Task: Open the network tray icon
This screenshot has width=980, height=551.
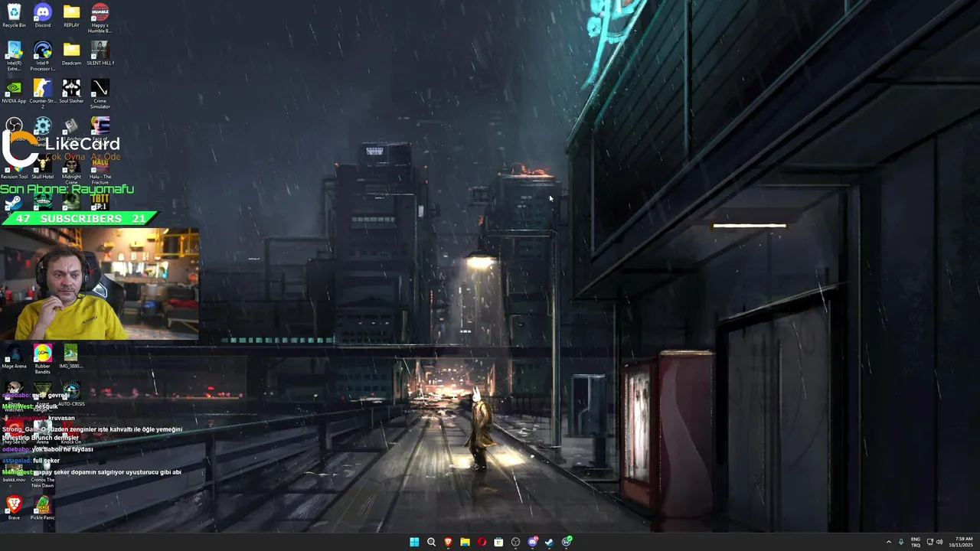Action: (x=929, y=542)
